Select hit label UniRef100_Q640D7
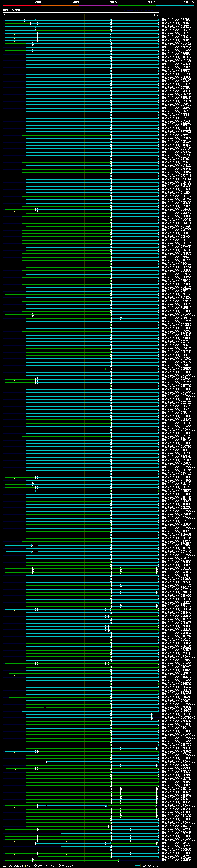 [x=177, y=210]
